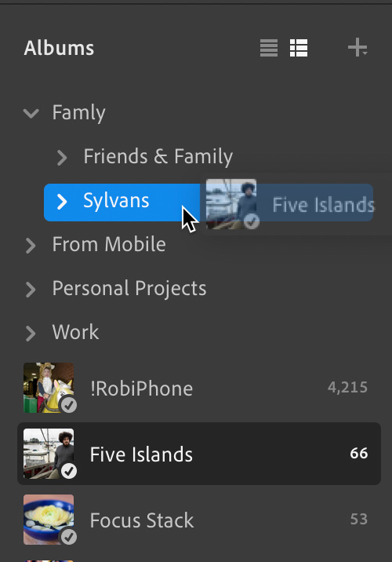Click synced checkmark badge on Focus Stack
This screenshot has width=392, height=562.
pyautogui.click(x=69, y=537)
